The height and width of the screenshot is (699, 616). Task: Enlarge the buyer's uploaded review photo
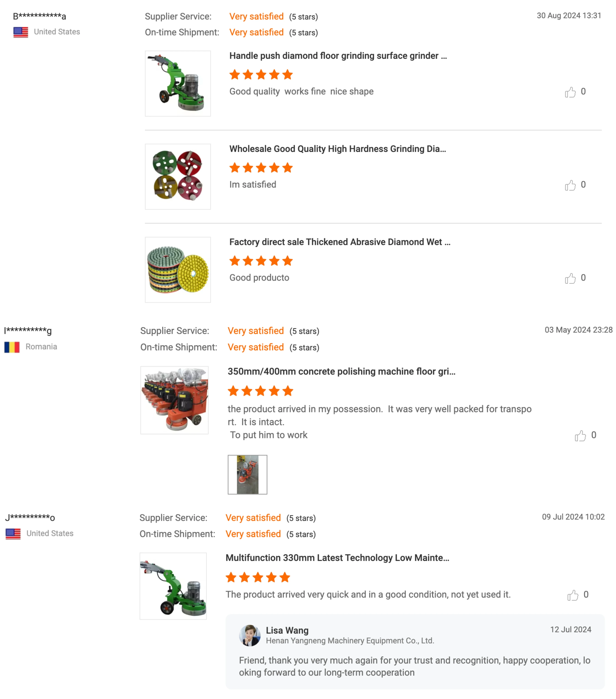[247, 475]
